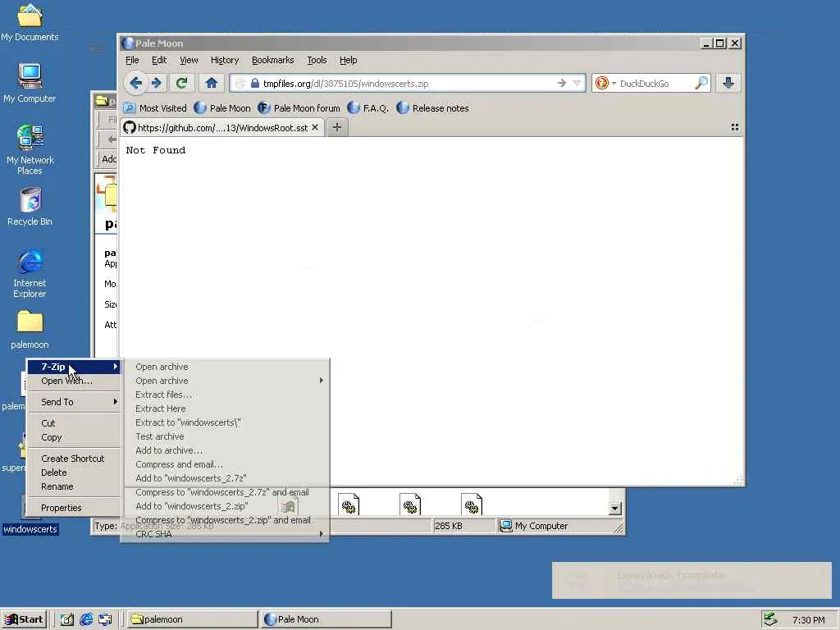840x630 pixels.
Task: Choose Delete in the context menu
Action: (x=73, y=472)
